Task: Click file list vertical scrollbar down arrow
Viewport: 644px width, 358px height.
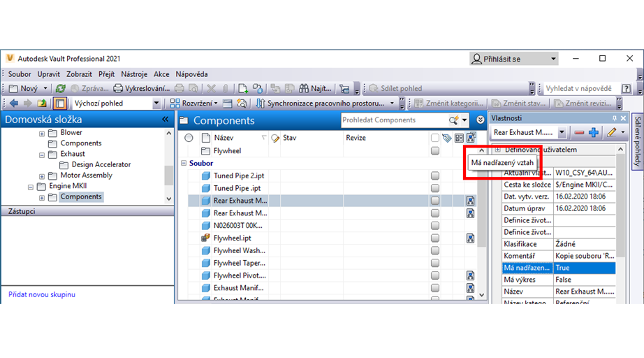Action: 482,295
